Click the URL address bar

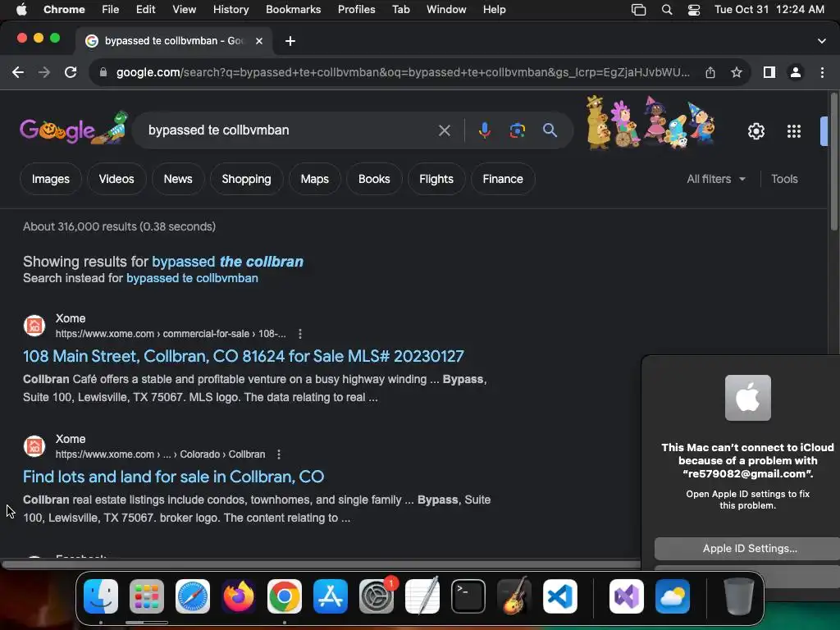[403, 72]
